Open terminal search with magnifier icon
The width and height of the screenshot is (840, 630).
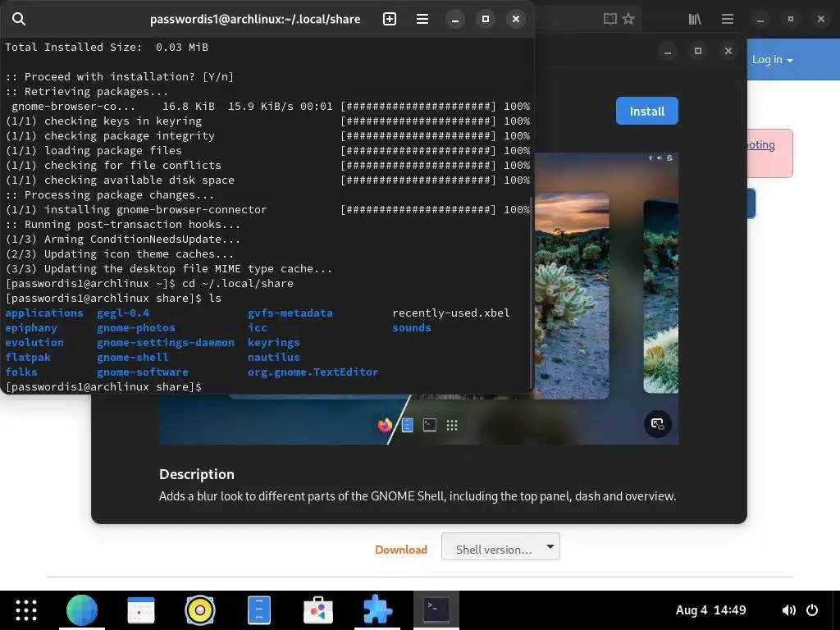19,20
